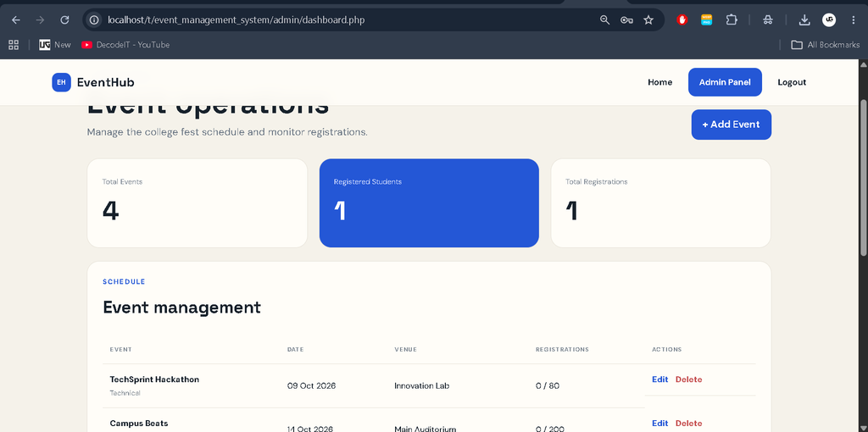Click the Innovation Lab venue cell
868x432 pixels.
[x=422, y=385]
